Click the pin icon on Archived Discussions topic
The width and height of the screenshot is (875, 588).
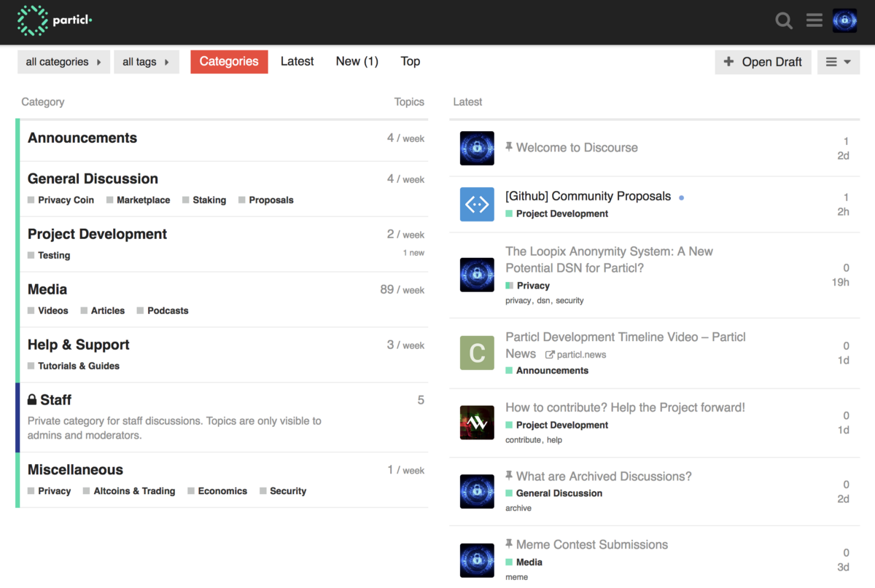509,476
